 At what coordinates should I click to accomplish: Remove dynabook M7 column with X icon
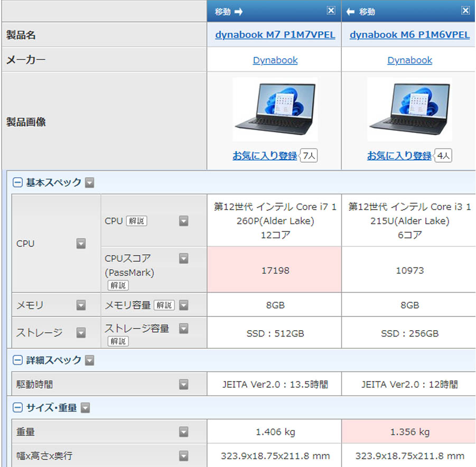pyautogui.click(x=331, y=11)
